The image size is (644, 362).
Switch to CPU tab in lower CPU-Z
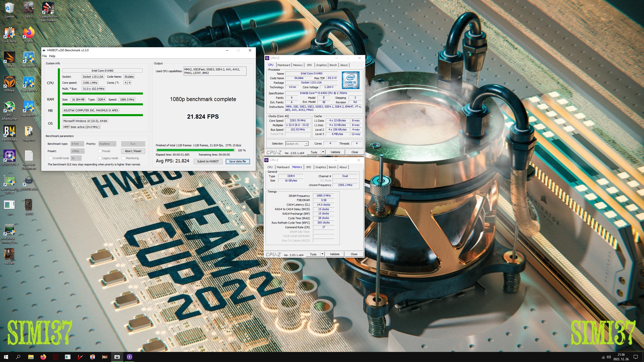click(x=270, y=167)
